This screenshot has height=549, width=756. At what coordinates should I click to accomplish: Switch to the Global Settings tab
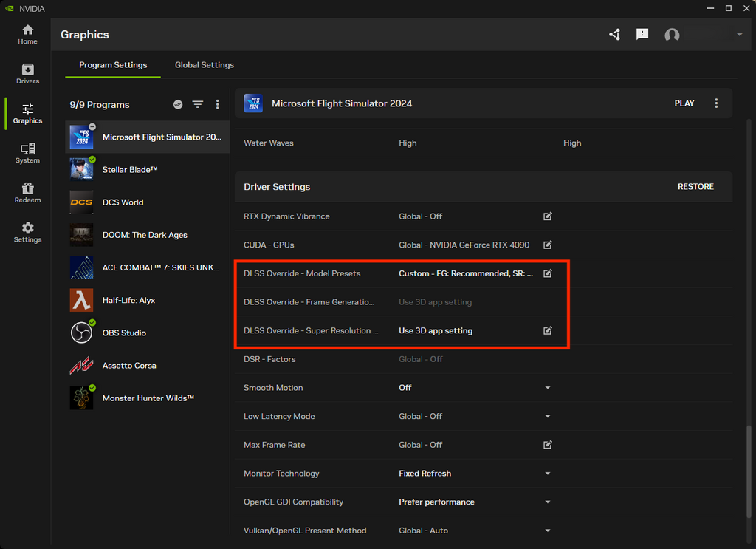205,65
